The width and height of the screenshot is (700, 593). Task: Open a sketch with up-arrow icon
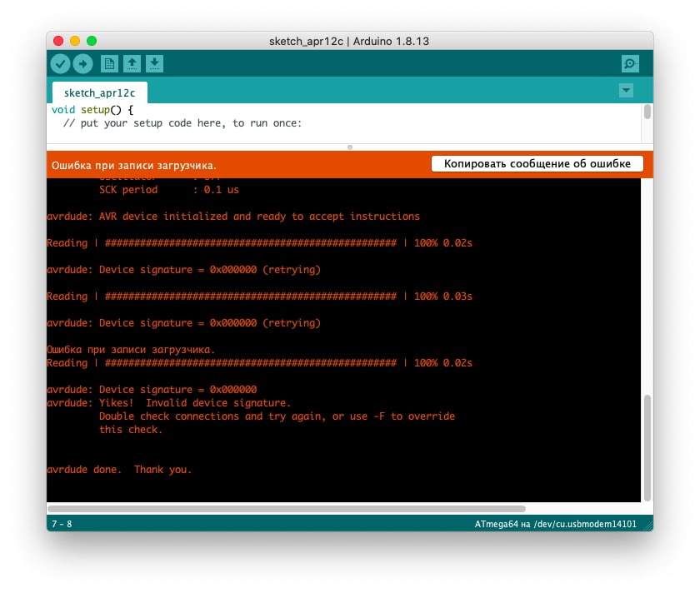coord(132,64)
